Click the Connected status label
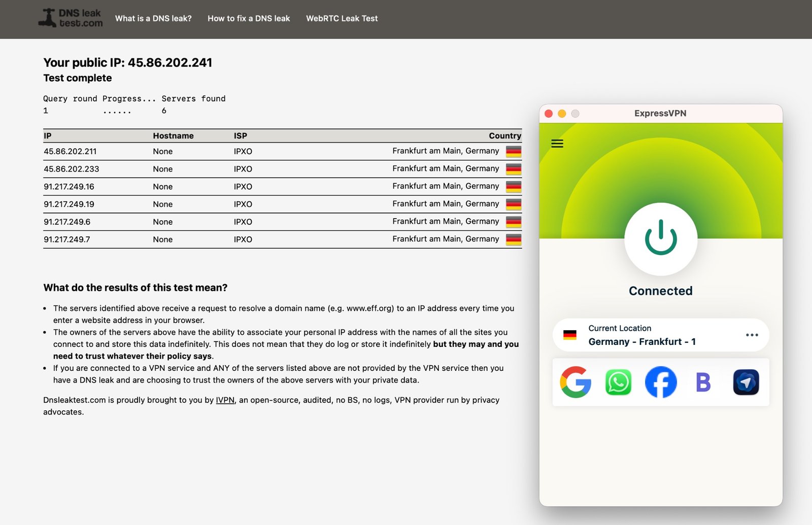This screenshot has width=812, height=525. pos(660,290)
